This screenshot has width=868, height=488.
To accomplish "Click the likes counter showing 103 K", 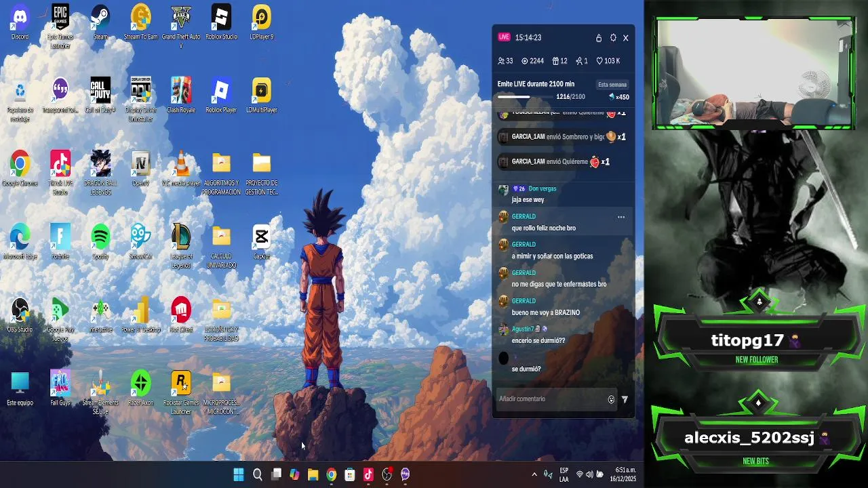I will (x=608, y=61).
